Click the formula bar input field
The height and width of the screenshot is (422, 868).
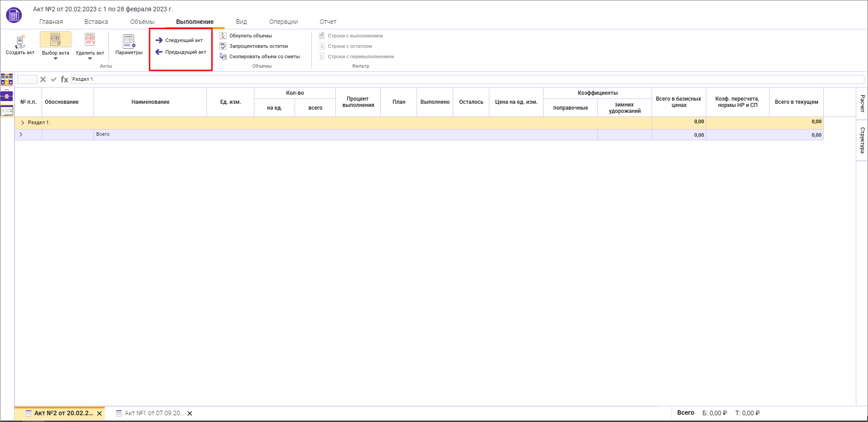[x=465, y=79]
